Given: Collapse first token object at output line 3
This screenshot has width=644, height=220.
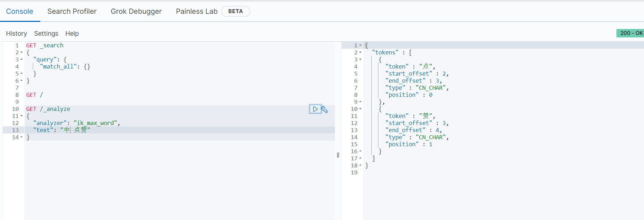Looking at the screenshot, I should tap(360, 60).
